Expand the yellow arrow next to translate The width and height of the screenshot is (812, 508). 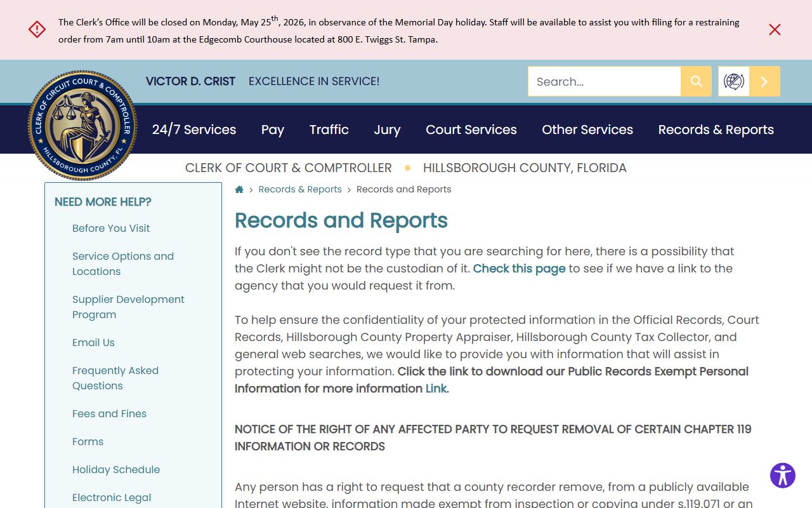764,81
